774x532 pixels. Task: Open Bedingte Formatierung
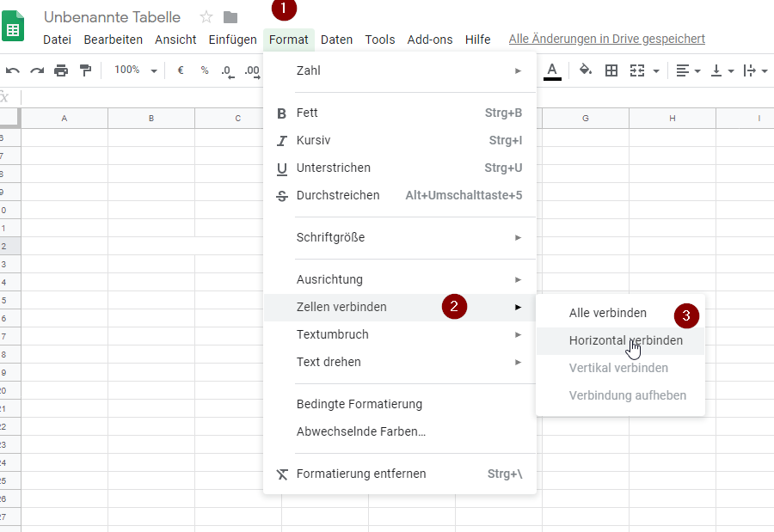400,404
